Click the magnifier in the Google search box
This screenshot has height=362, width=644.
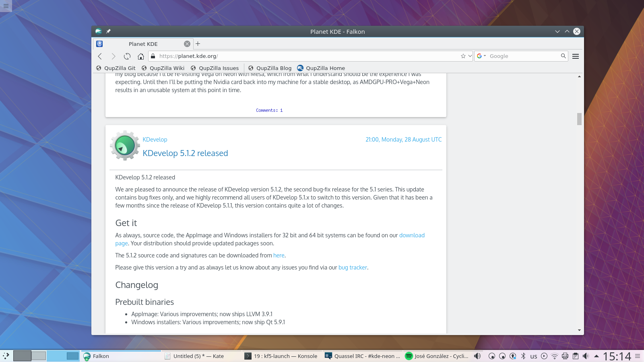563,56
